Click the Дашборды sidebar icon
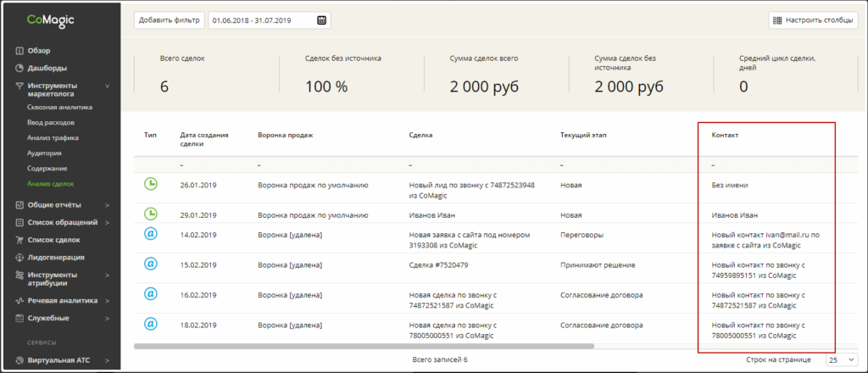Viewport: 868px width, 373px height. click(19, 68)
